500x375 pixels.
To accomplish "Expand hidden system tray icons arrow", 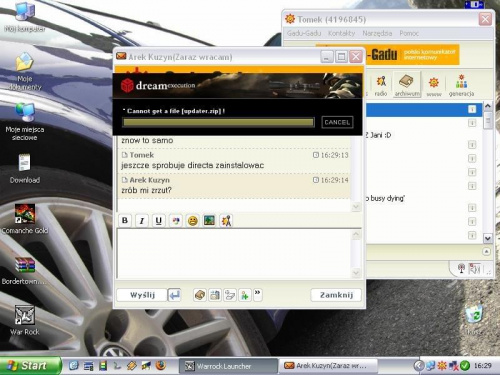I will pos(418,366).
